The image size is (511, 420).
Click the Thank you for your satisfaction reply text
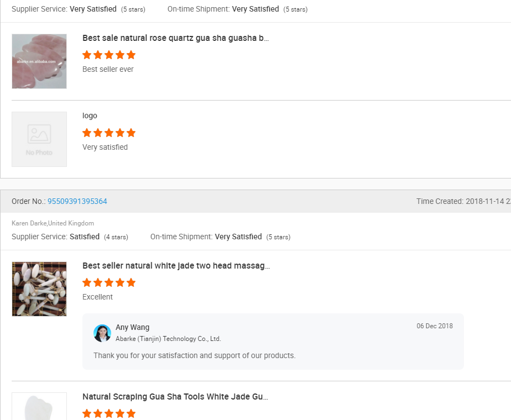point(195,355)
